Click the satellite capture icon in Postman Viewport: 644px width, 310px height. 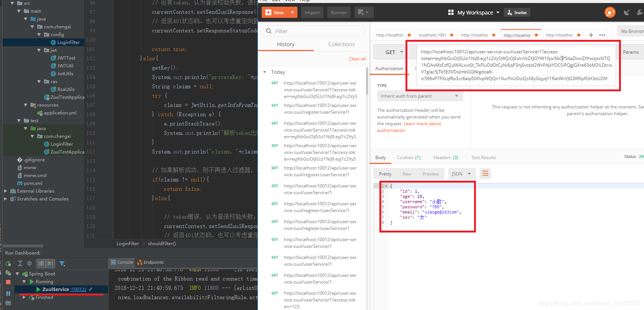point(627,12)
